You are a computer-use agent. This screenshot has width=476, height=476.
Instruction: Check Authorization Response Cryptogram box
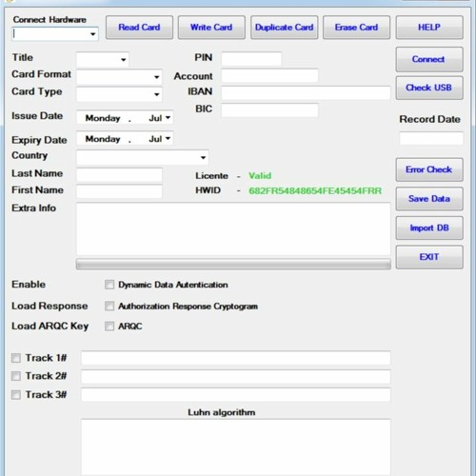pos(109,307)
